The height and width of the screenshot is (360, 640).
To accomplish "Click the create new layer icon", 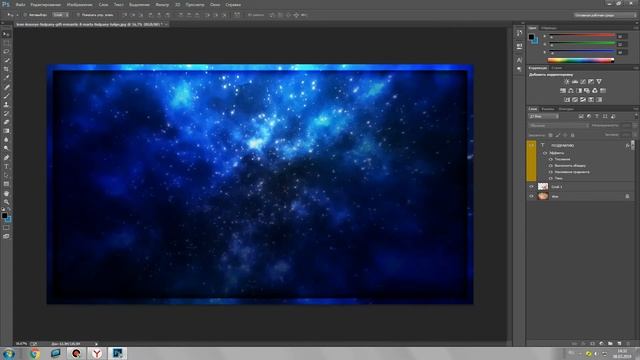I will pyautogui.click(x=619, y=344).
